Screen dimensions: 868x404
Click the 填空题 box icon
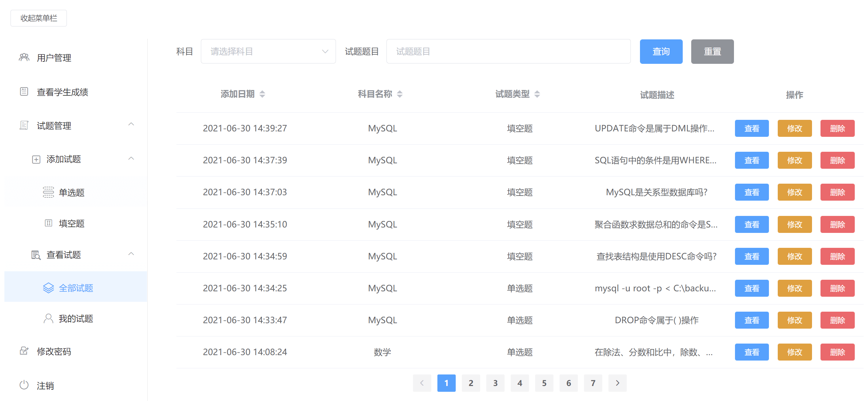pos(49,223)
